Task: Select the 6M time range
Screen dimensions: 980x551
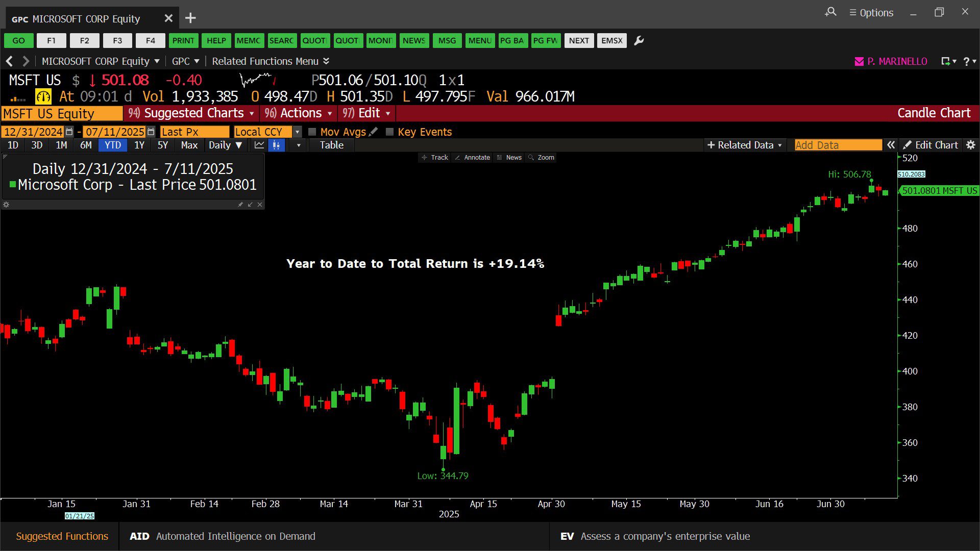Action: [86, 145]
